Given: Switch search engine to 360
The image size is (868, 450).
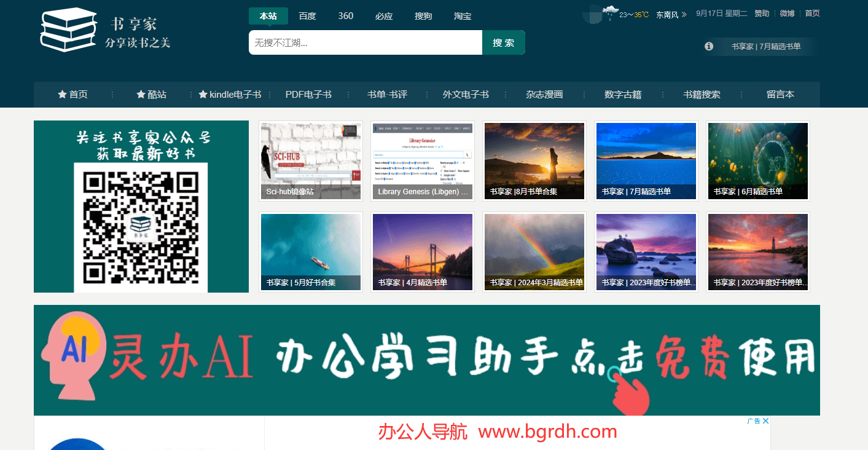Looking at the screenshot, I should coord(346,16).
